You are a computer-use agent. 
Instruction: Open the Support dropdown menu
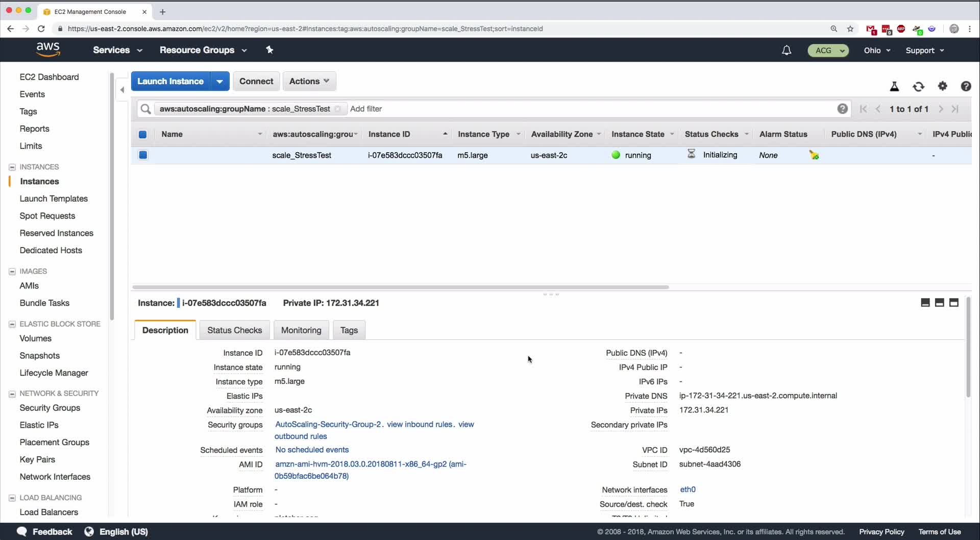[925, 50]
